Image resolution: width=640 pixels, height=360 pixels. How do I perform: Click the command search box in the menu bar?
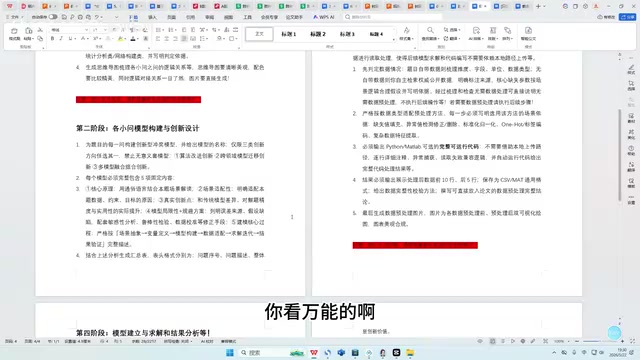(393, 17)
